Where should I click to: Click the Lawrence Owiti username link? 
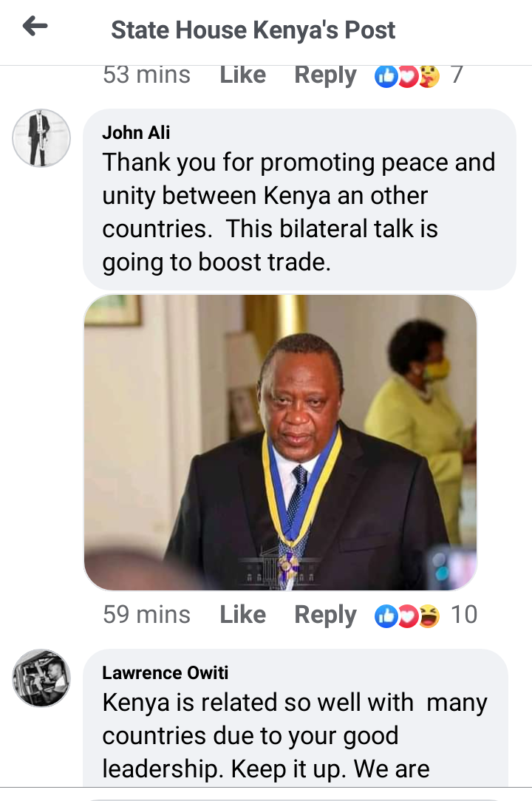(x=165, y=672)
